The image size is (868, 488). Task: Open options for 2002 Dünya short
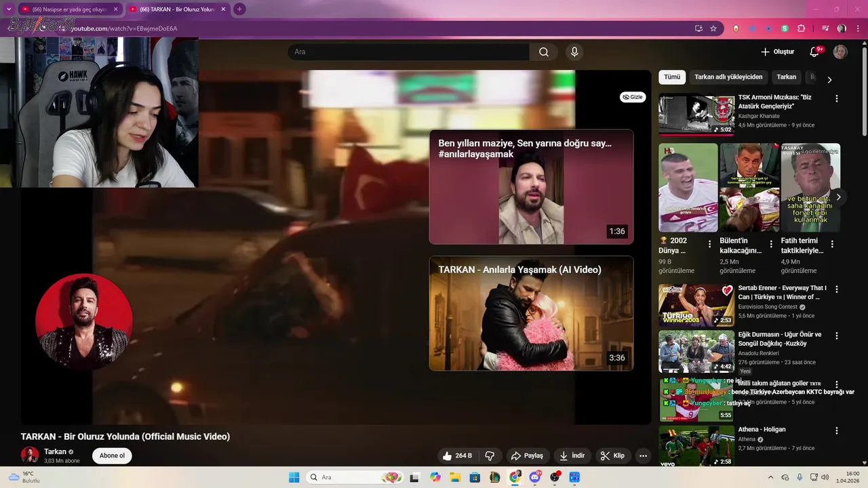[x=709, y=244]
